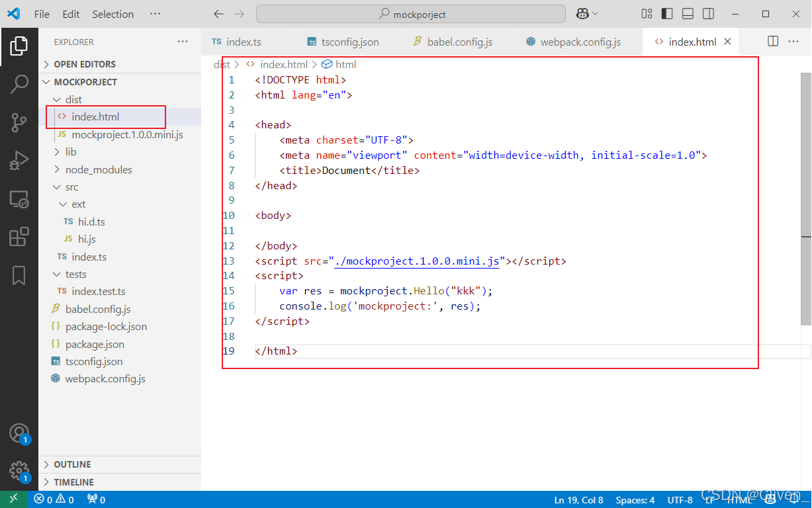Go back with the navigation arrow

coord(219,14)
